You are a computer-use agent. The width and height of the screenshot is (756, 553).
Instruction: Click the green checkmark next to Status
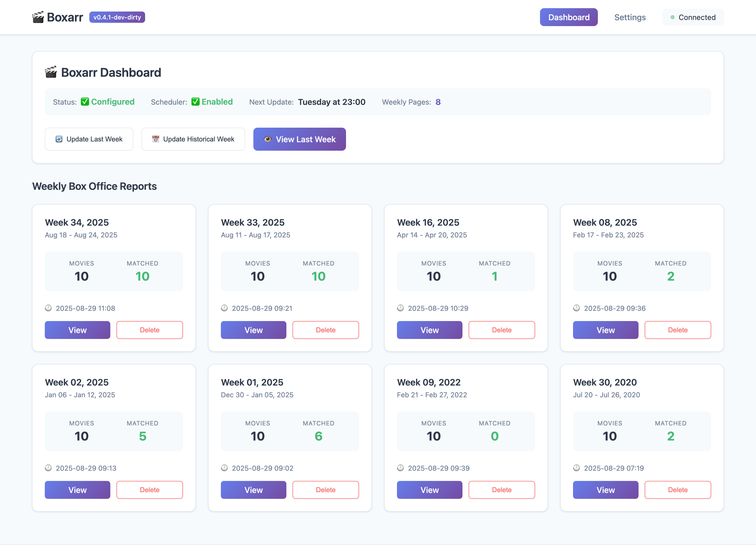pos(85,102)
